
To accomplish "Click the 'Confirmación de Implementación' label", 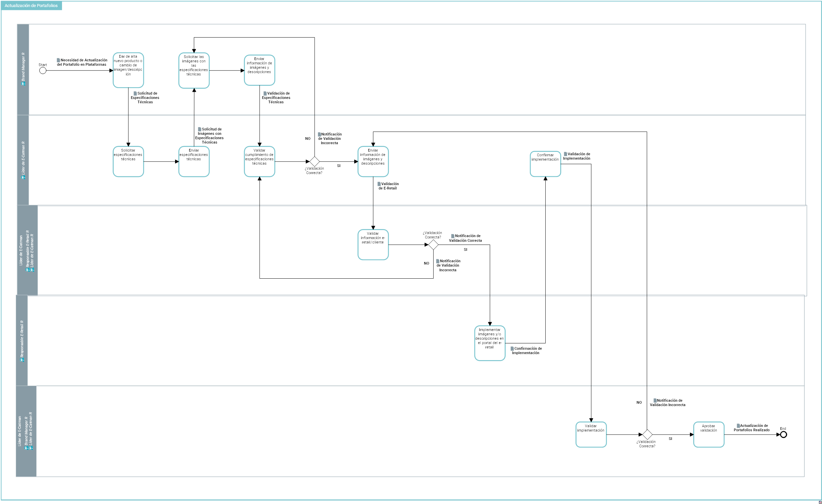I will 526,351.
